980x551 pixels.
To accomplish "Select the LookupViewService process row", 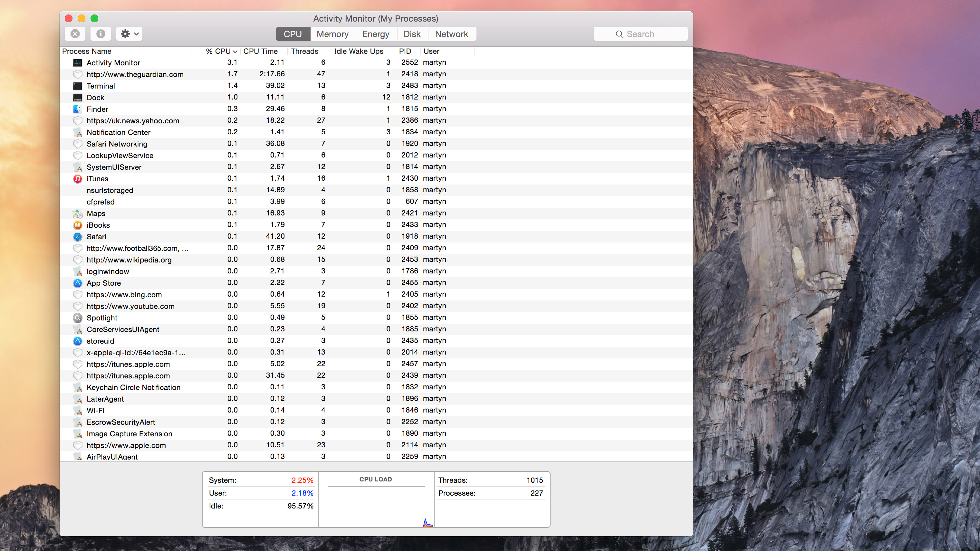I will tap(376, 156).
